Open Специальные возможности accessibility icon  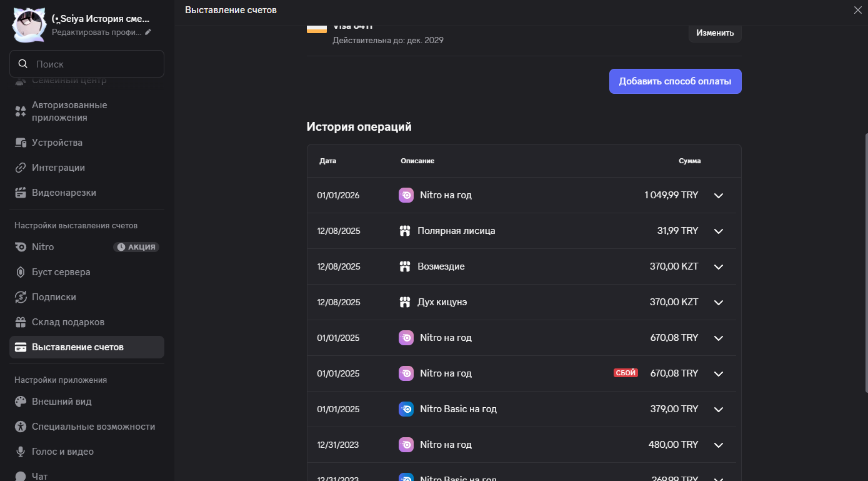coord(21,427)
